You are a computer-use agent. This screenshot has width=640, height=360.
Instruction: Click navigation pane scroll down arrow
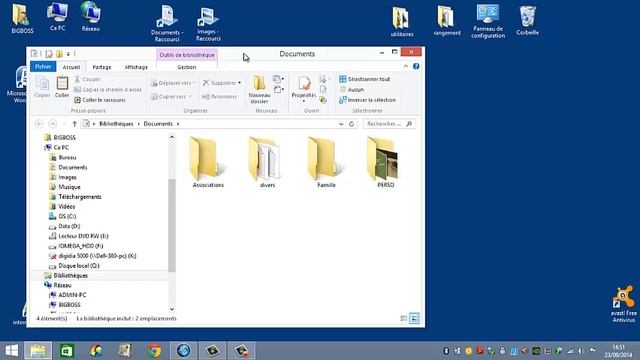click(x=172, y=309)
